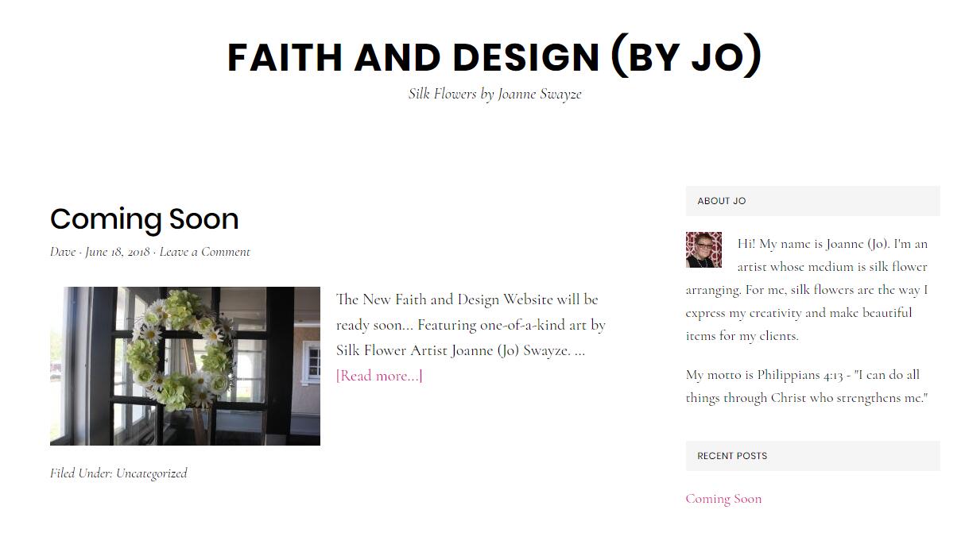Click the [Read more...] link

(379, 376)
